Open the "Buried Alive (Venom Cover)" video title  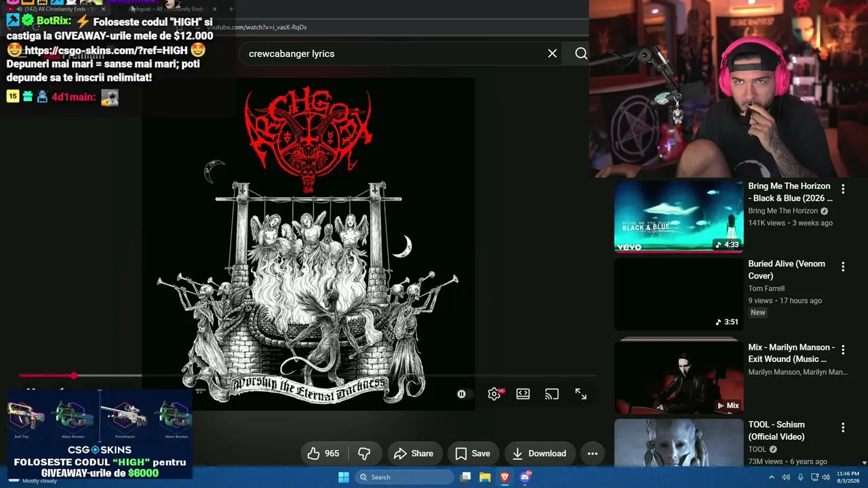click(x=787, y=270)
